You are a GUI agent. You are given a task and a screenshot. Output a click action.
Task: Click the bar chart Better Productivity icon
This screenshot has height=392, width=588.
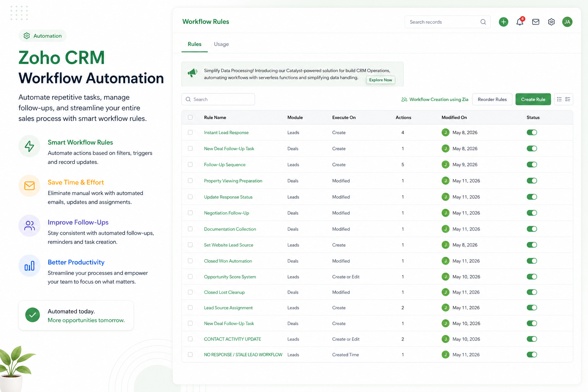click(x=29, y=266)
